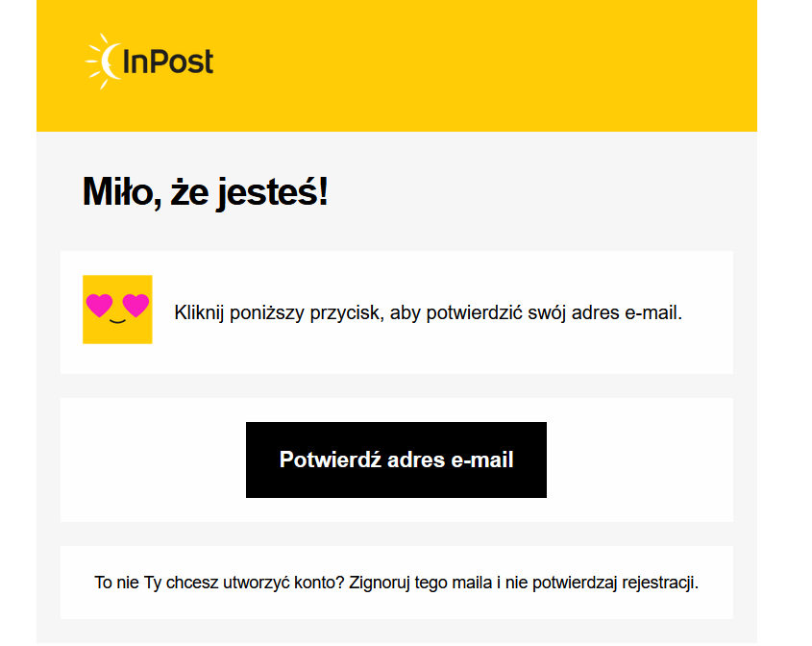Viewport: 812px width, 646px height.
Task: Click white card space right of confirm button
Action: click(x=639, y=460)
